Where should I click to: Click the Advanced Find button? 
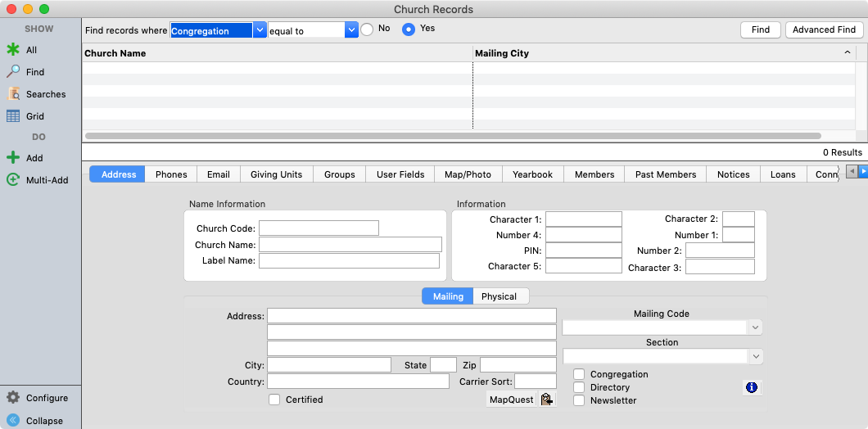(824, 29)
